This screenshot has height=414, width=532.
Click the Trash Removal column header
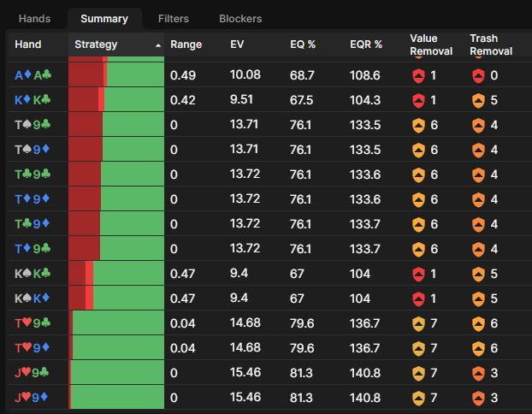[491, 44]
